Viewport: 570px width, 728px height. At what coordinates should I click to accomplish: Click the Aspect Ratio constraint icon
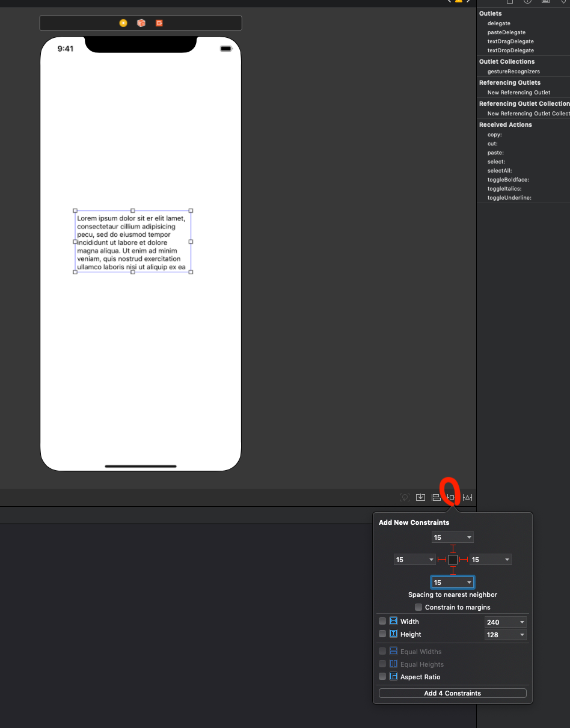click(394, 677)
